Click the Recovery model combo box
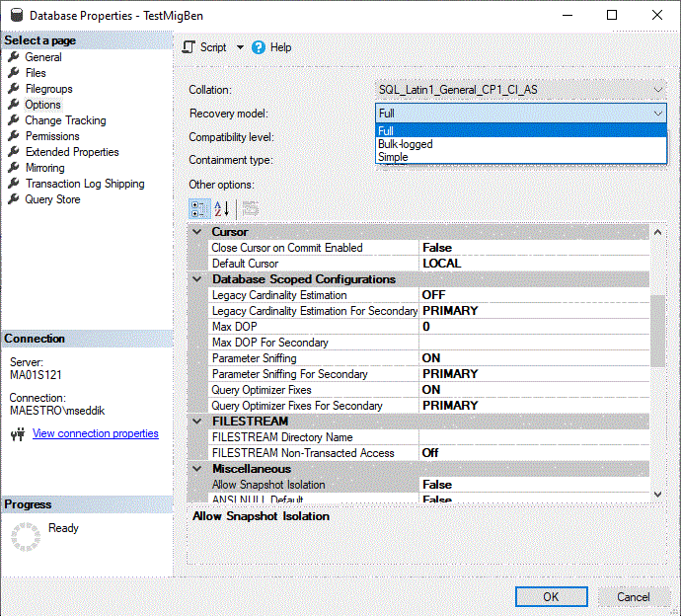681x616 pixels. click(520, 114)
